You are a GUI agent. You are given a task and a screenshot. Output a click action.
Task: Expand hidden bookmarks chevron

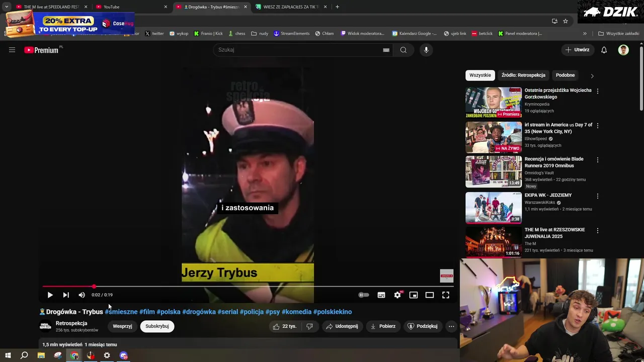point(585,34)
